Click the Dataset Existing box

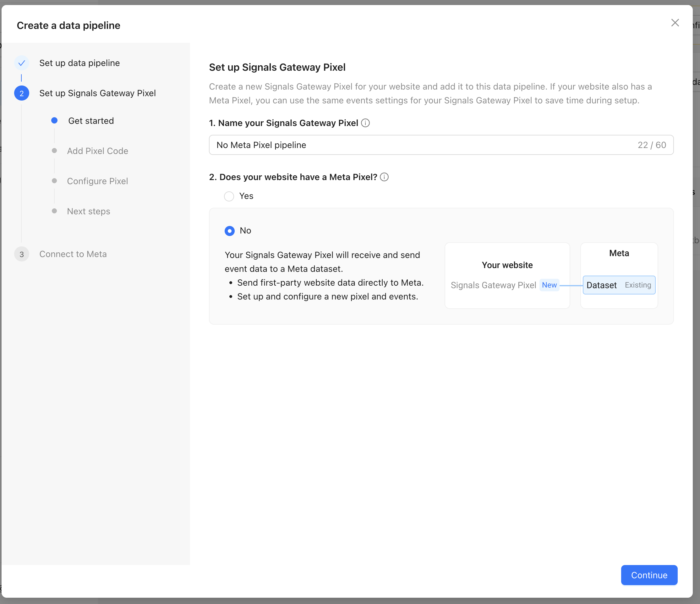619,285
